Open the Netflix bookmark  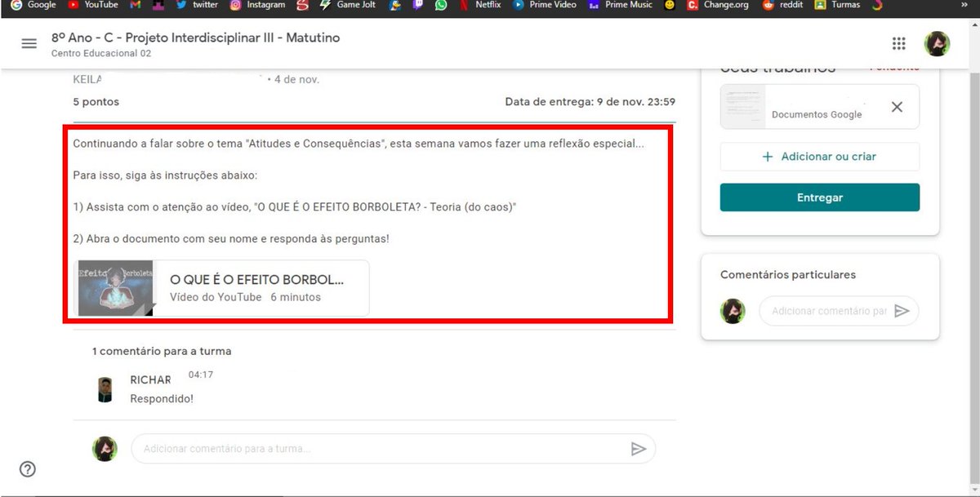(x=479, y=5)
